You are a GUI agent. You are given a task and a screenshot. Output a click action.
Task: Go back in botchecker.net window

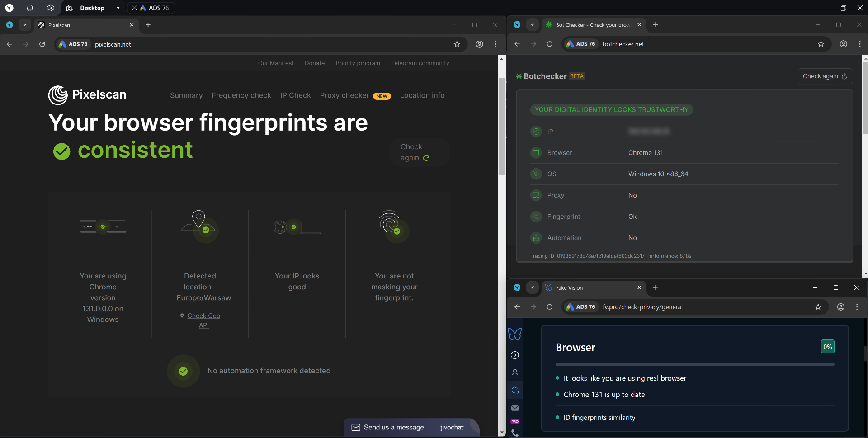[517, 44]
